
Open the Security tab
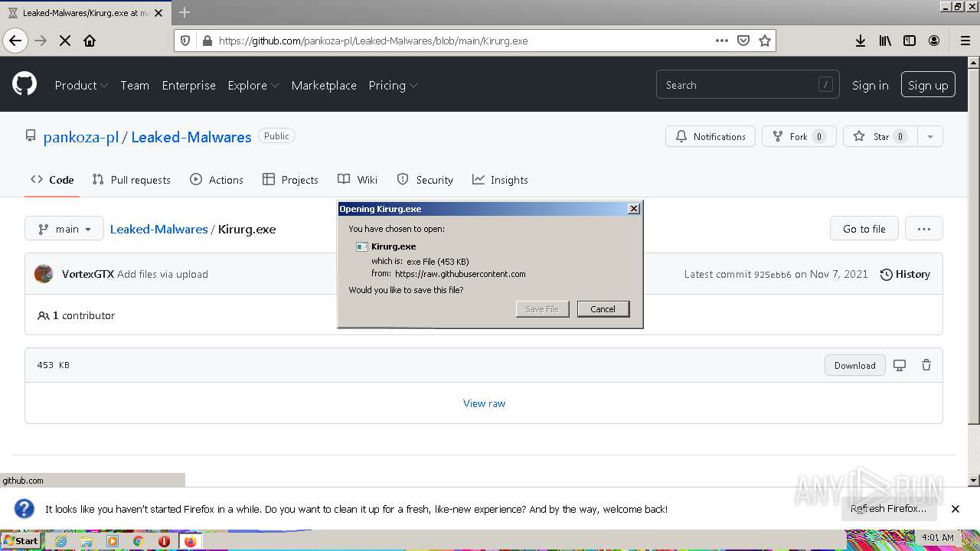point(425,180)
